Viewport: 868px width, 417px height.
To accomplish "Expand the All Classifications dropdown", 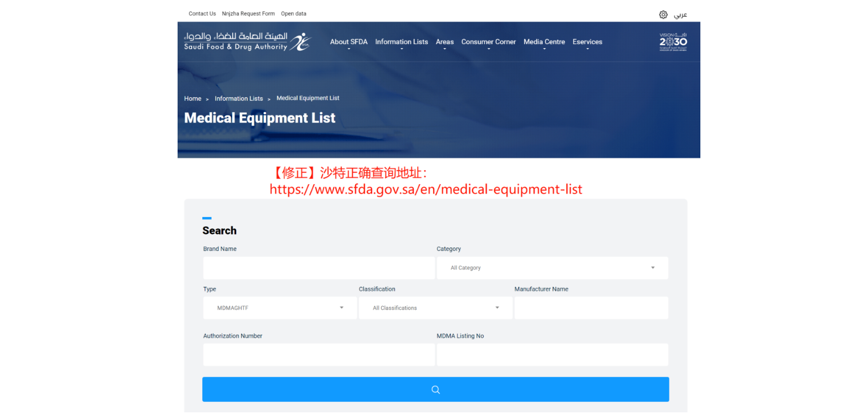I will pyautogui.click(x=435, y=308).
